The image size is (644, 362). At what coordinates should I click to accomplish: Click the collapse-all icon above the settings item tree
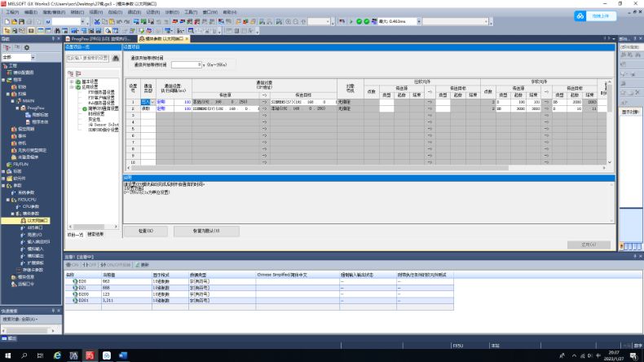coord(78,73)
